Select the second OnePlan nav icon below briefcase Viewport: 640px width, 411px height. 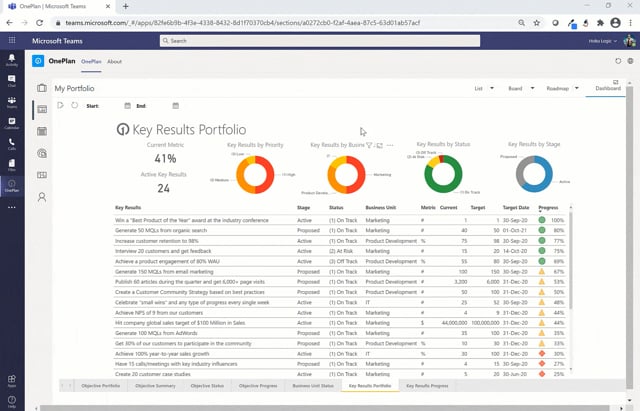tap(42, 109)
